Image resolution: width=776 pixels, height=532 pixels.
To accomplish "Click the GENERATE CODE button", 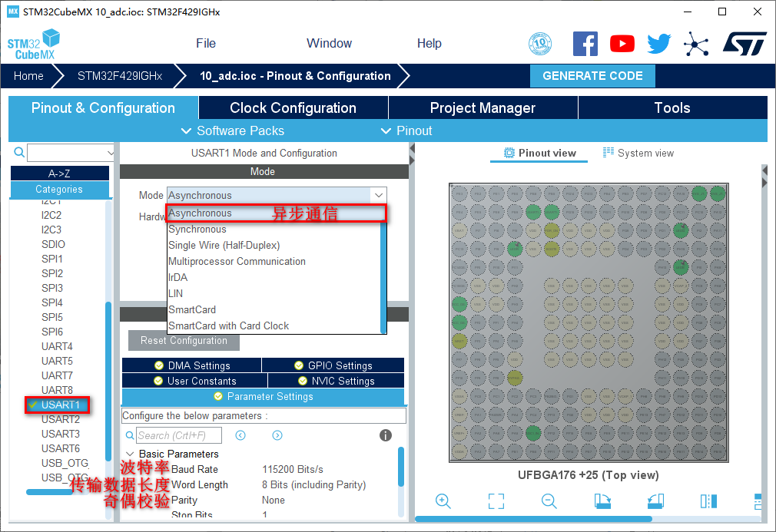I will (592, 76).
